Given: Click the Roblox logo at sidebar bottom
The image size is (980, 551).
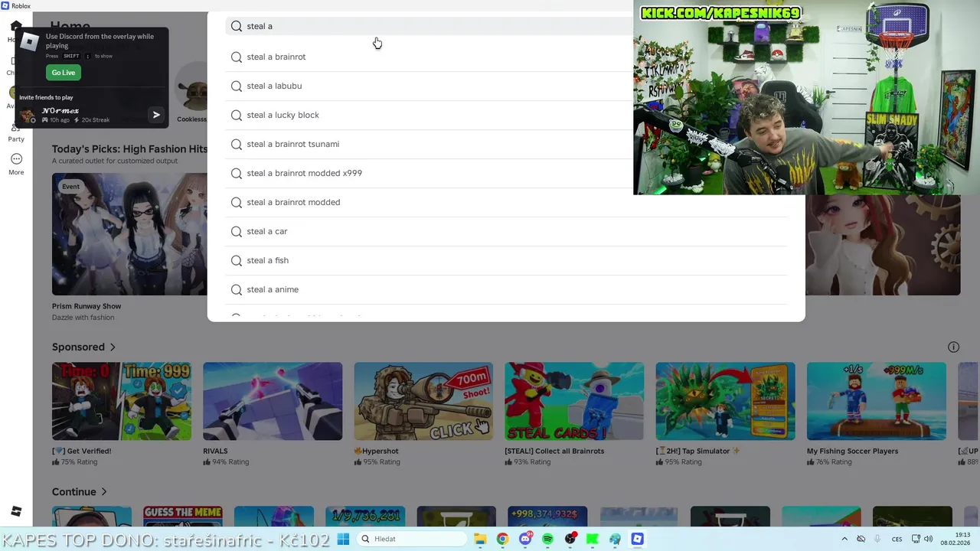Looking at the screenshot, I should point(16,511).
